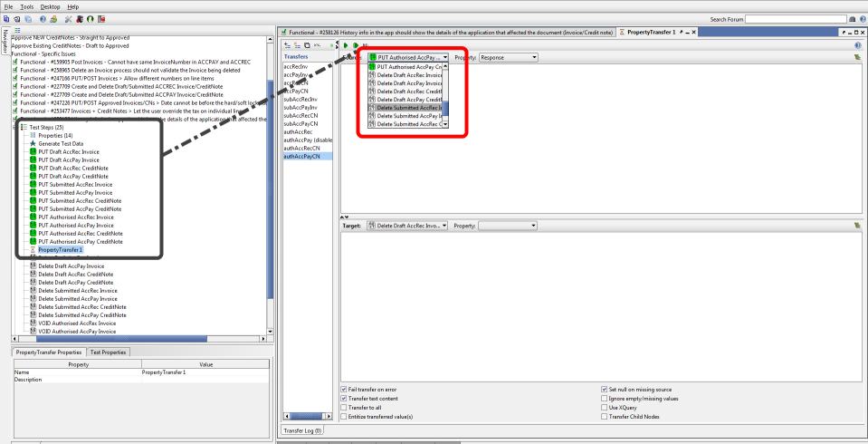Click the globe icon beside Search Forum

coord(862,19)
